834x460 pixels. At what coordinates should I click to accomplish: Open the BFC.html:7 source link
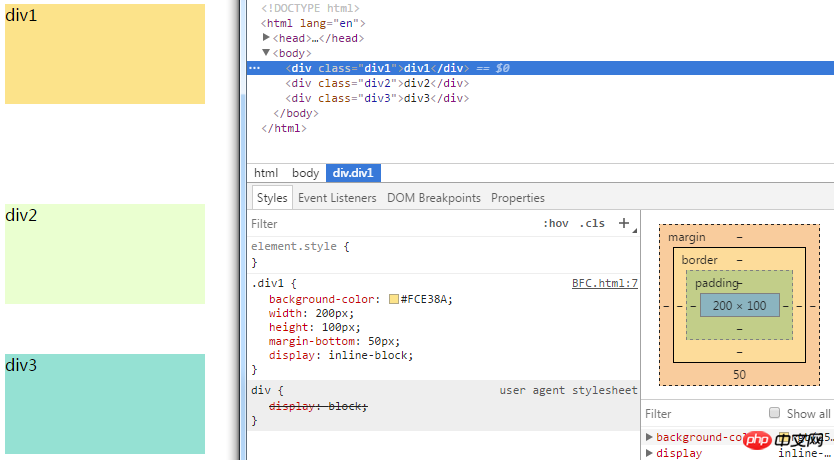[604, 284]
